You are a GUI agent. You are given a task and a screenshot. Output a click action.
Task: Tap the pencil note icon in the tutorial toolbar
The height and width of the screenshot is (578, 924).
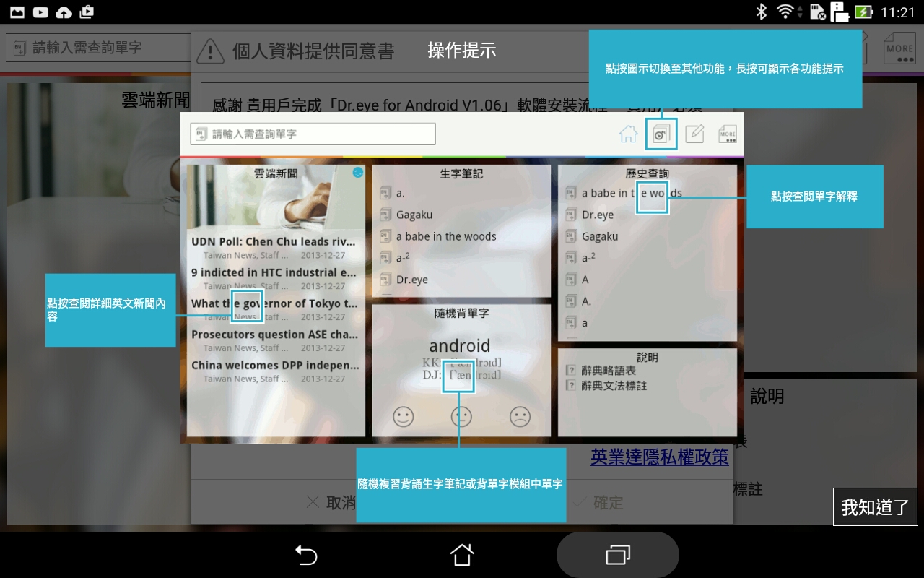[694, 134]
